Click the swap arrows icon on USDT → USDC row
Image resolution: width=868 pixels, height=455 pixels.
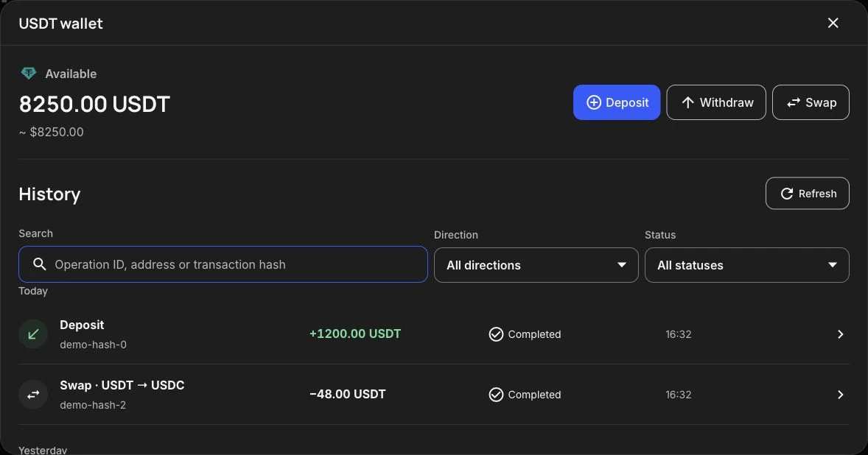[33, 394]
